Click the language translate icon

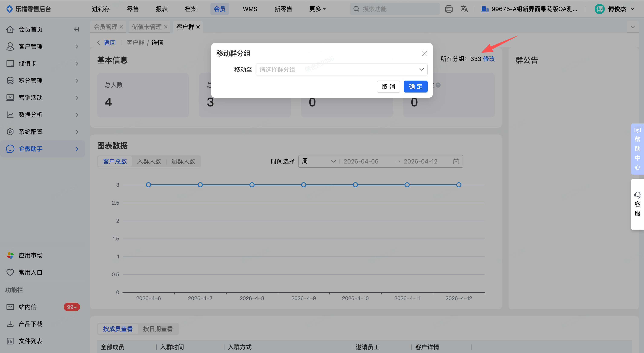(x=464, y=9)
